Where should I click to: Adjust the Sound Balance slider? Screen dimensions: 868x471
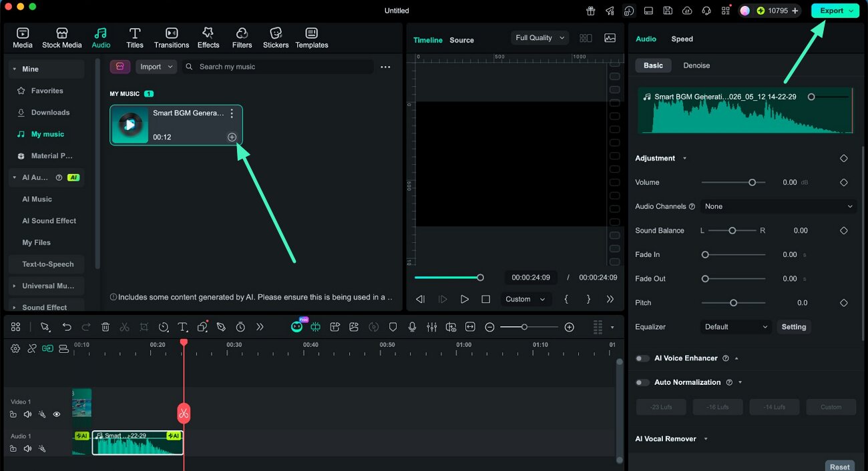732,230
